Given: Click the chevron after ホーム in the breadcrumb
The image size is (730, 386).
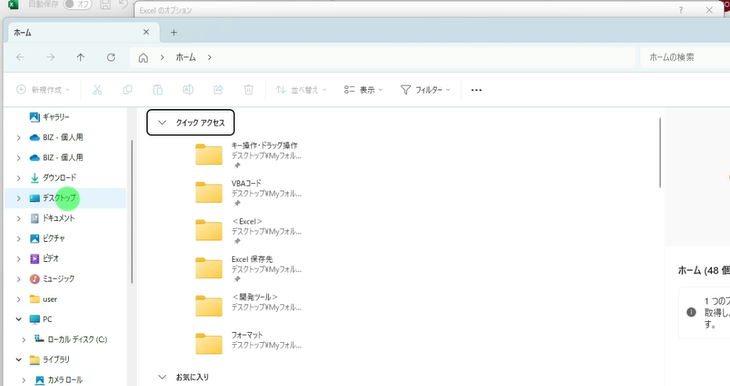Looking at the screenshot, I should pyautogui.click(x=210, y=57).
